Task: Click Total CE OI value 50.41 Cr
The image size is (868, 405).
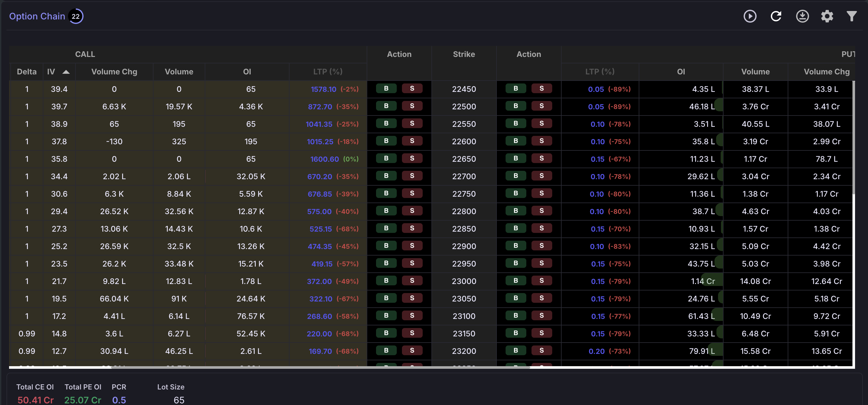Action: (x=35, y=400)
